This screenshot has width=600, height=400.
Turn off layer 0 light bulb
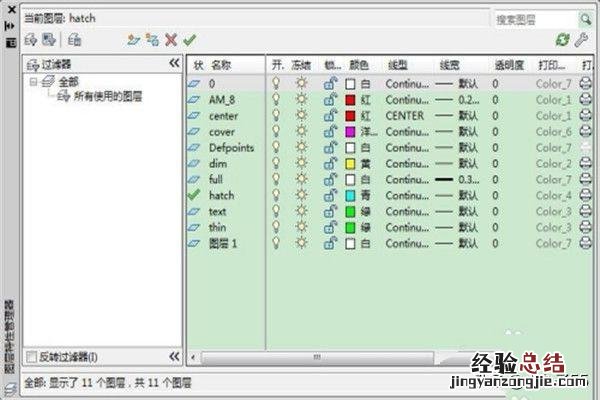pos(276,83)
